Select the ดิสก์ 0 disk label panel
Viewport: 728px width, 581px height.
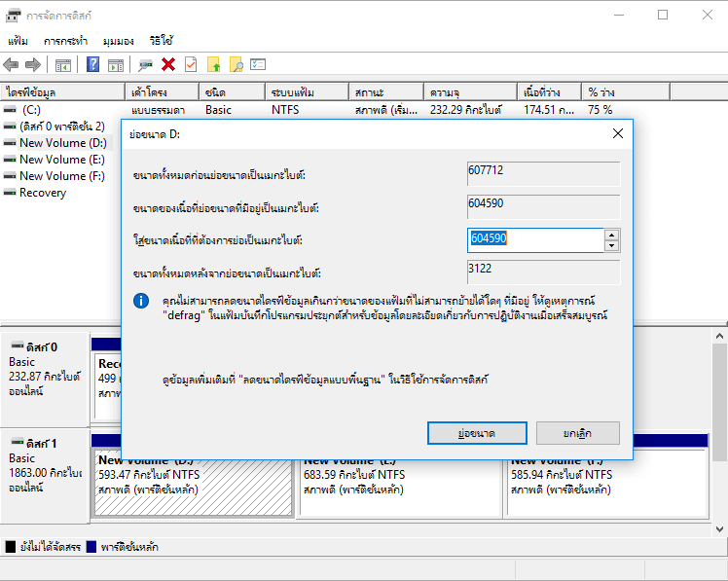[45, 379]
